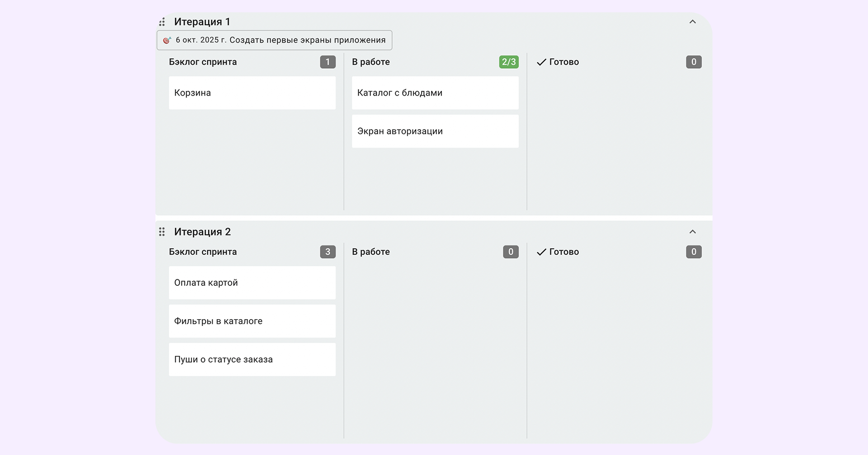
Task: Click the Итерация 1 title
Action: pyautogui.click(x=202, y=22)
